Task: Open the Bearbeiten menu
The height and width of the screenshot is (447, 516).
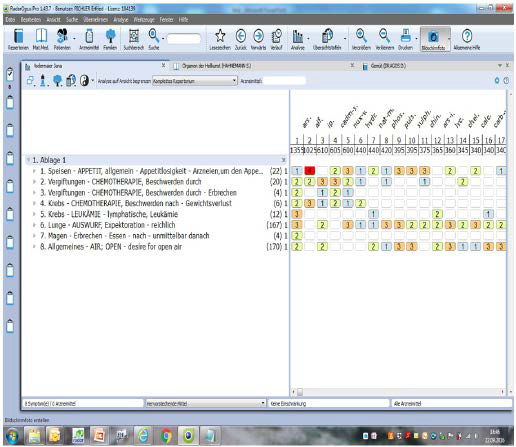Action: [31, 20]
